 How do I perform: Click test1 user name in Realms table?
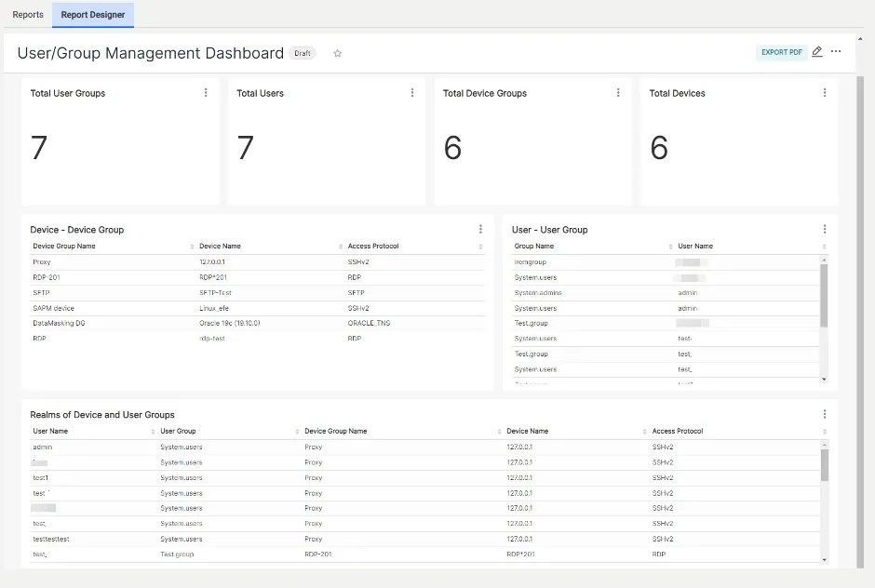click(41, 478)
